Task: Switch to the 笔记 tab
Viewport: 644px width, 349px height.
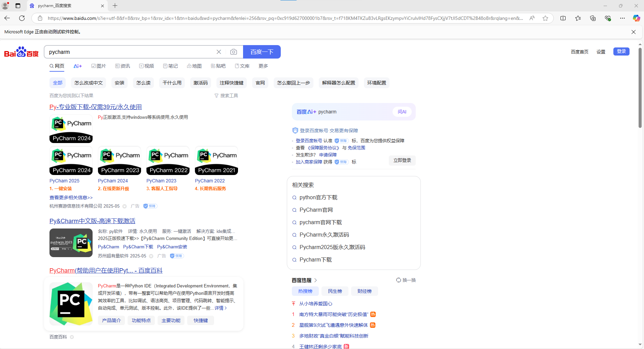Action: [170, 66]
